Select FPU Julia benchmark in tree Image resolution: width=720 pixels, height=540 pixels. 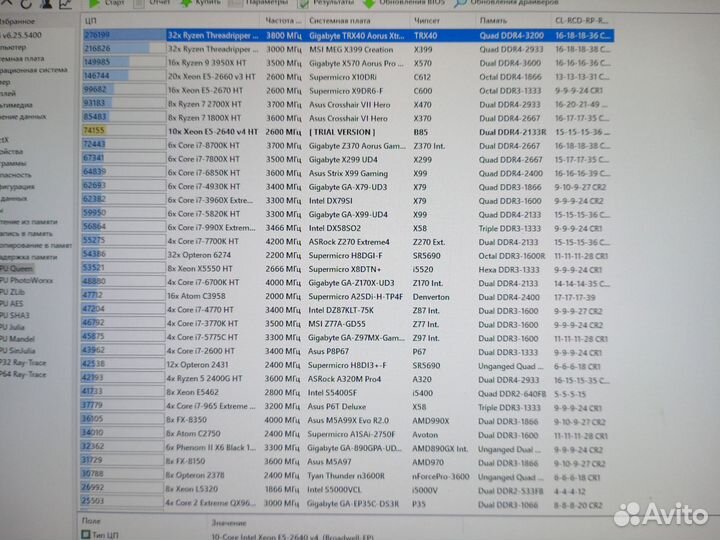coord(12,327)
